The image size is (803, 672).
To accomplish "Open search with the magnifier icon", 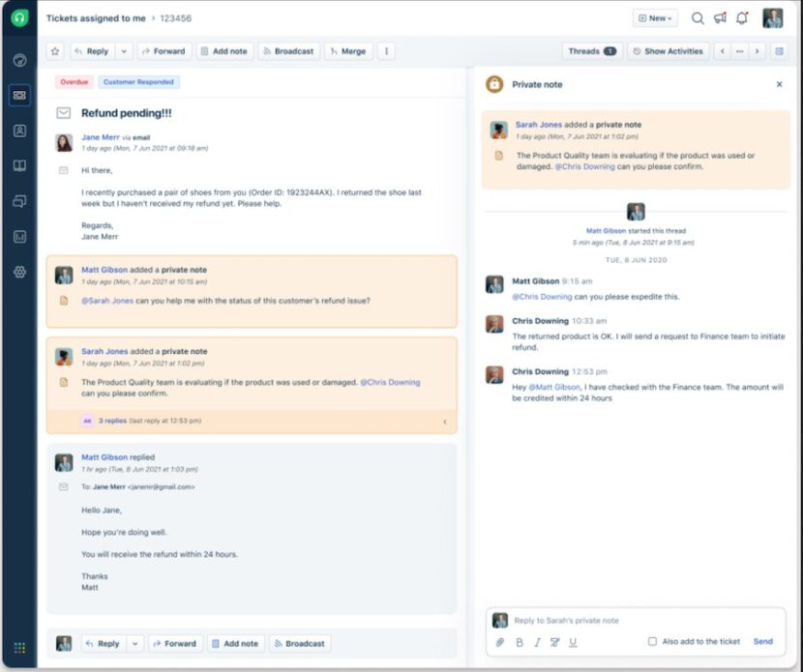I will 698,17.
